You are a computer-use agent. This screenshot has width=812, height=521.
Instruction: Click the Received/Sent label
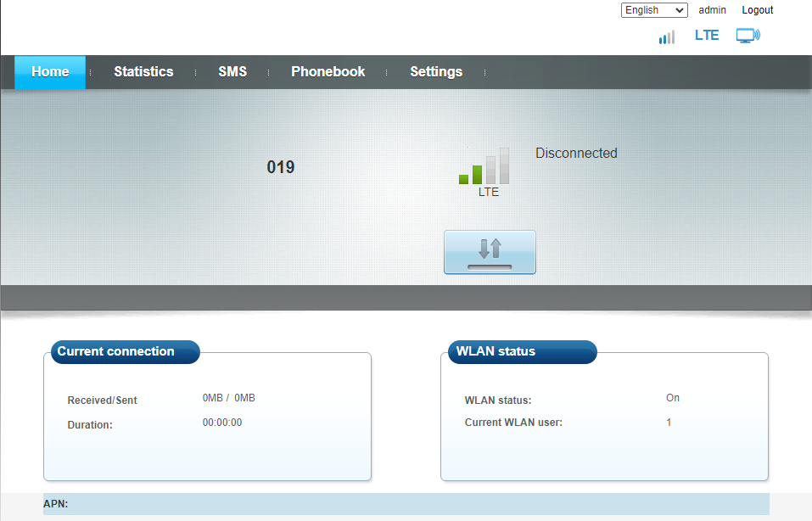102,401
